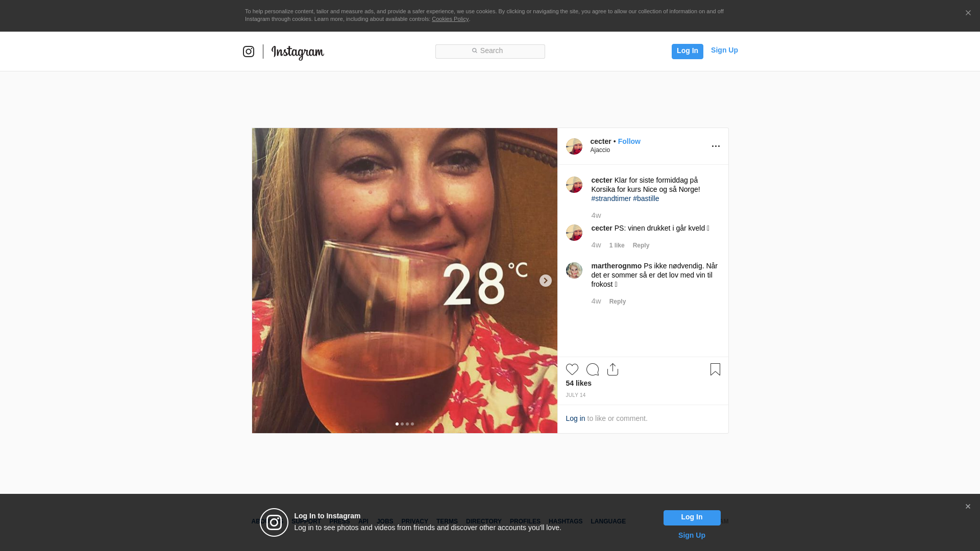Follow the cecter account
This screenshot has width=980, height=551.
coord(629,141)
